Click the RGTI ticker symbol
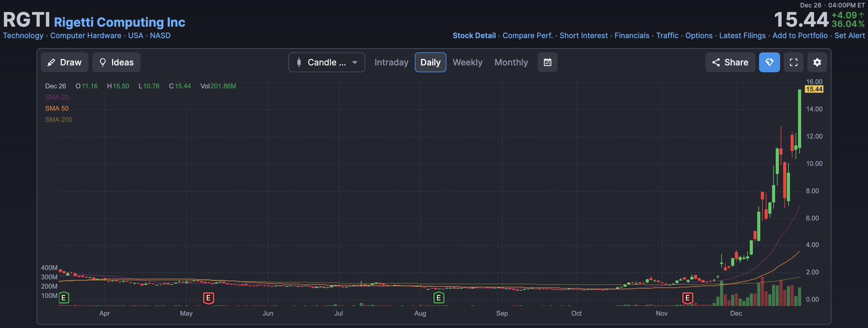 coord(26,20)
